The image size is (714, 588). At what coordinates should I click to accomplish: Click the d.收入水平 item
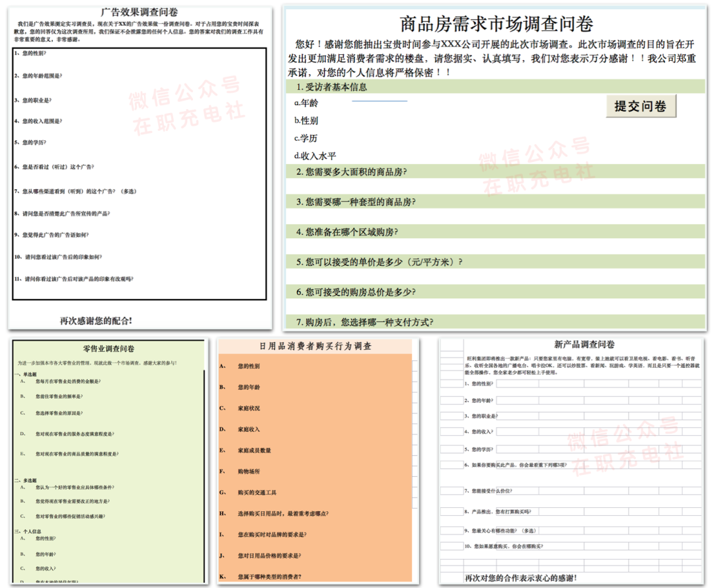315,156
